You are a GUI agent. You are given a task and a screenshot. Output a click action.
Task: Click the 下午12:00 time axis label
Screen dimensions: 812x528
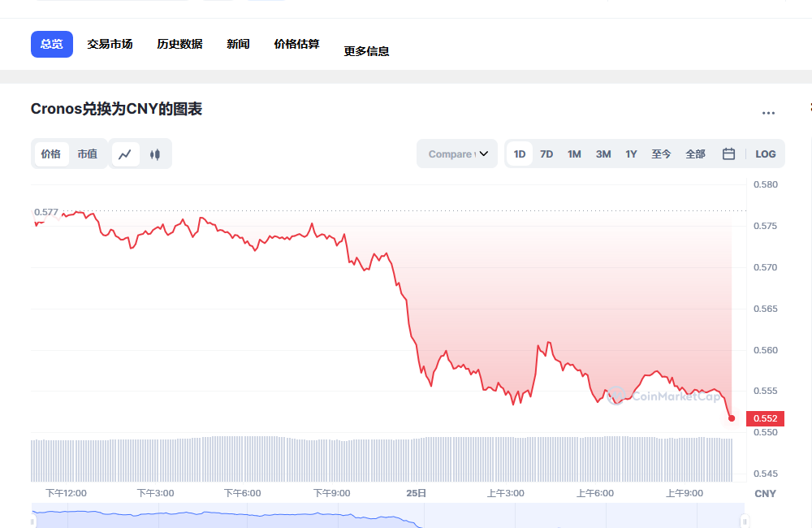pyautogui.click(x=67, y=493)
